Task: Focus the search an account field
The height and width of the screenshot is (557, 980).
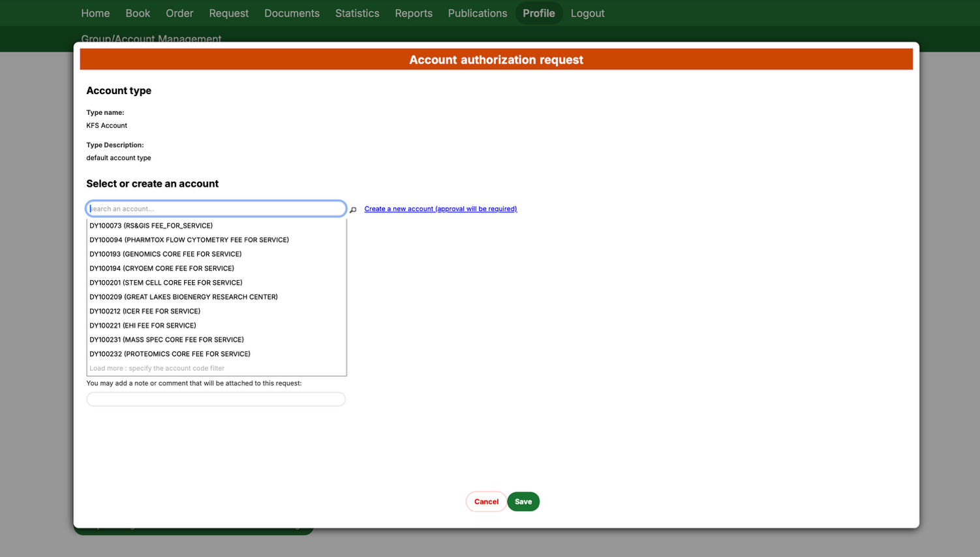Action: tap(216, 209)
